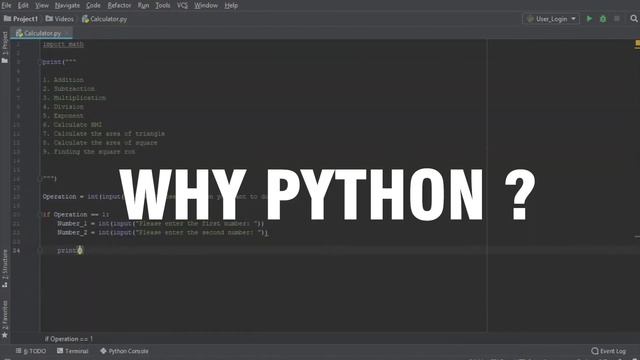
Task: Click the Number_2 assignment code line
Action: click(x=162, y=232)
